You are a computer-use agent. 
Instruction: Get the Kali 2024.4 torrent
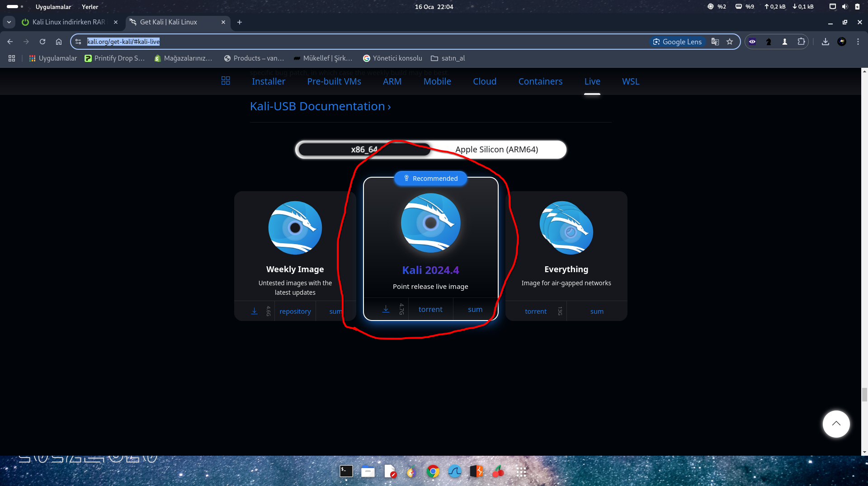point(430,310)
